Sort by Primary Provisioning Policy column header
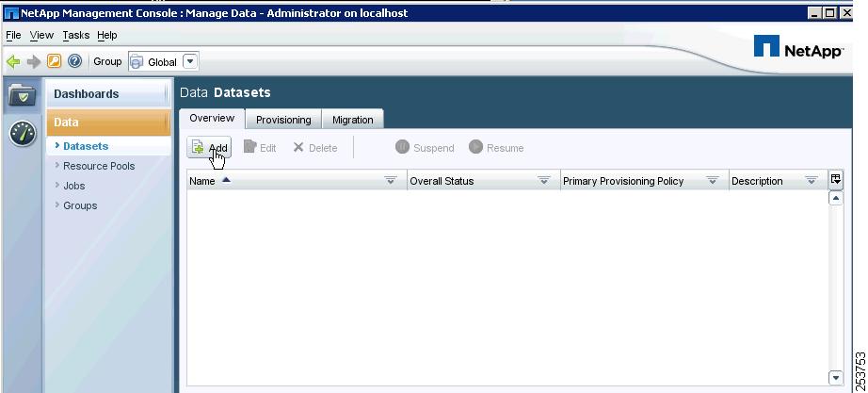868x393 pixels. pyautogui.click(x=645, y=181)
